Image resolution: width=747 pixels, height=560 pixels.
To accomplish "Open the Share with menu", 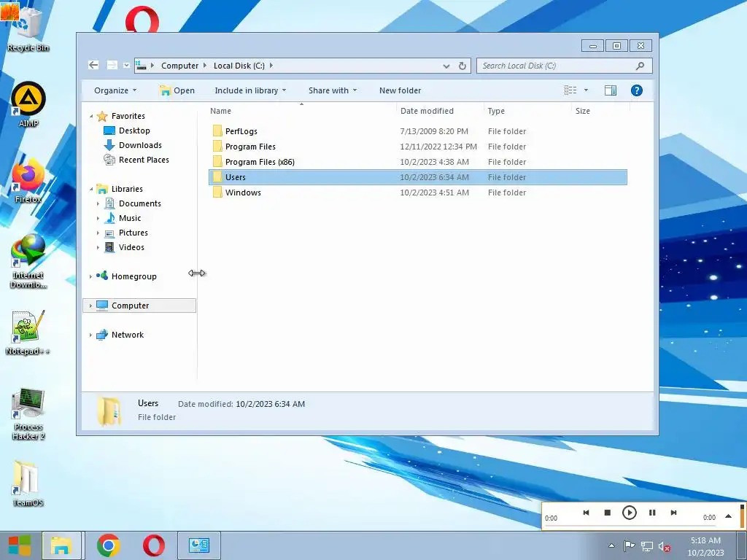I will click(333, 90).
